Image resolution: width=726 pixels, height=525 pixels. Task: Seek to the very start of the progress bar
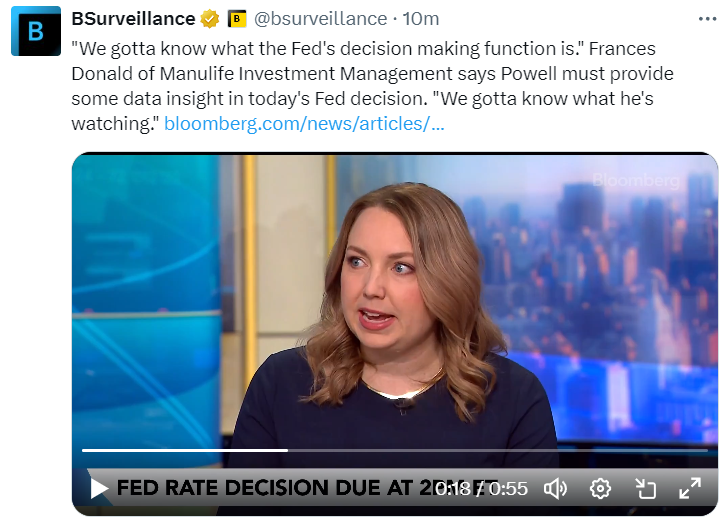(x=83, y=451)
